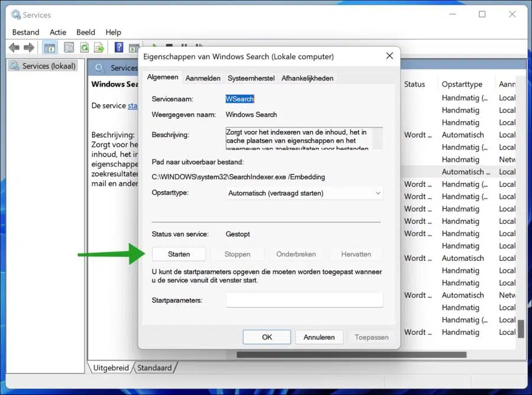Click the Annuleren button
This screenshot has height=395, width=532.
click(x=319, y=337)
